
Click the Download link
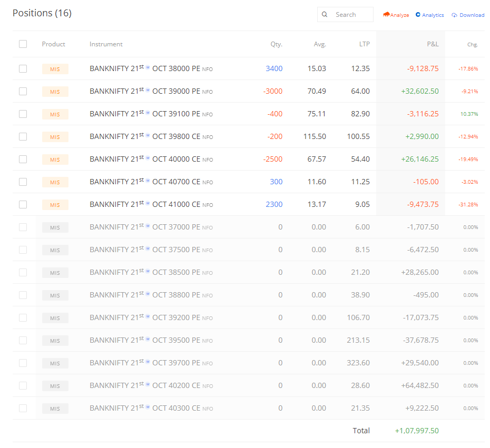pyautogui.click(x=468, y=15)
